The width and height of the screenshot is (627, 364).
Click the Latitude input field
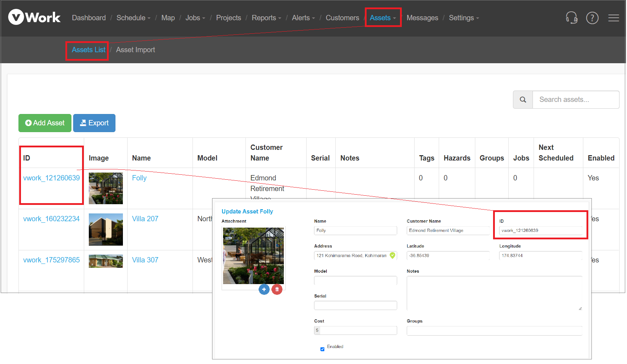[448, 255]
